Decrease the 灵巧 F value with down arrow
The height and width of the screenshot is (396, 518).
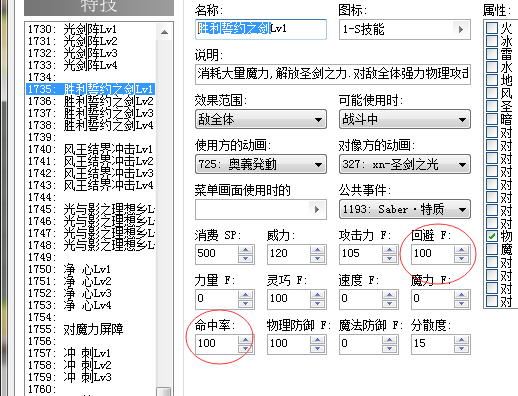(318, 304)
